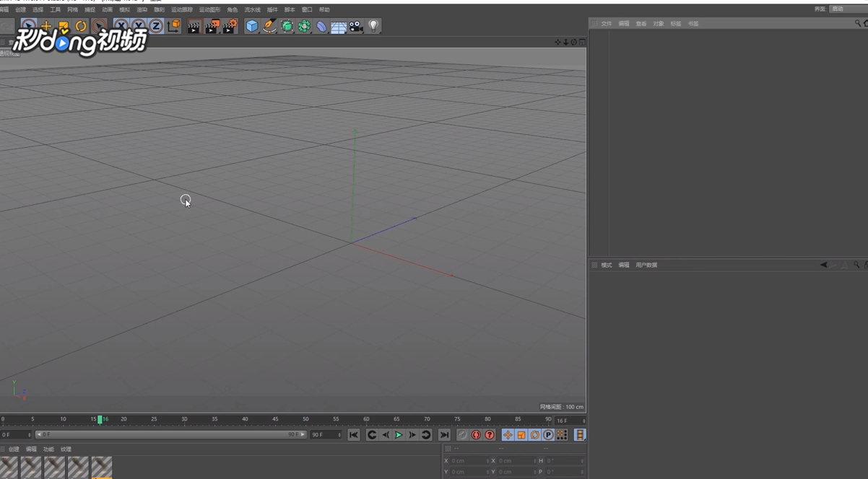Viewport: 868px width, 479px height.
Task: Click Render to Picture Viewer icon
Action: click(212, 27)
